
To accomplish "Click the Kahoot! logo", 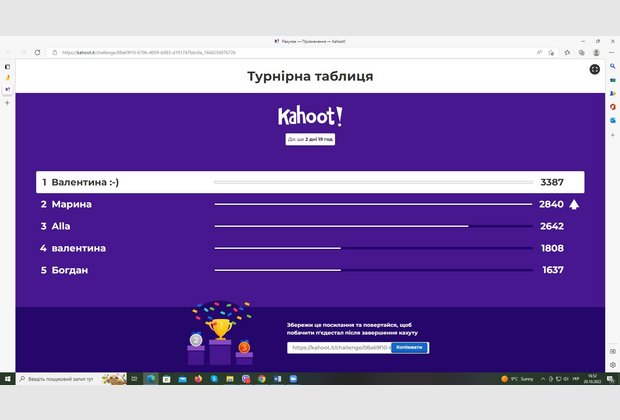I will pyautogui.click(x=310, y=116).
